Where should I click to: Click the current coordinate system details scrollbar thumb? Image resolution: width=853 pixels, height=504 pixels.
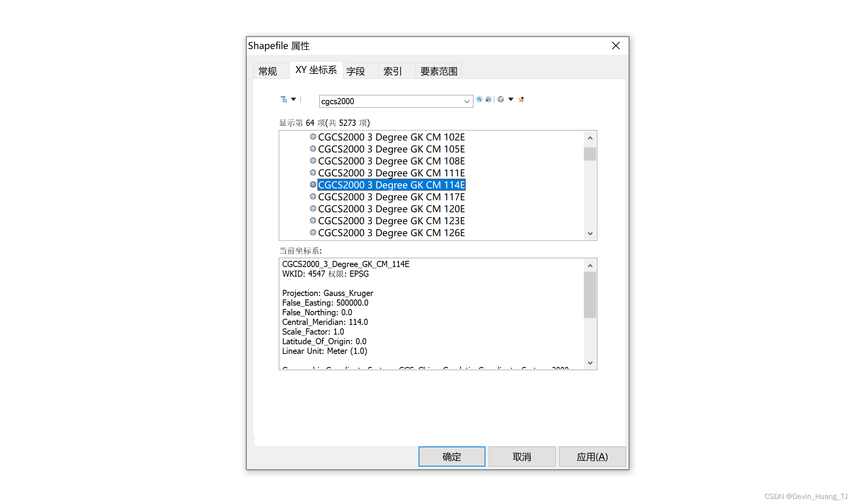pyautogui.click(x=590, y=294)
